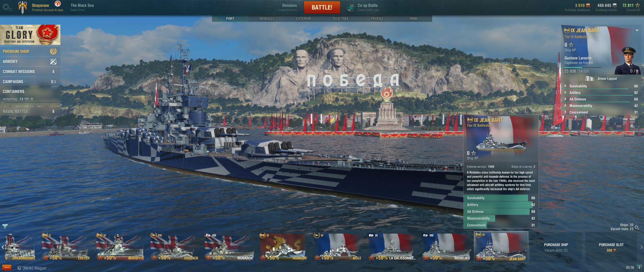Click the Armor Layout icon
Viewport: 644px width, 272px height.
tap(590, 79)
